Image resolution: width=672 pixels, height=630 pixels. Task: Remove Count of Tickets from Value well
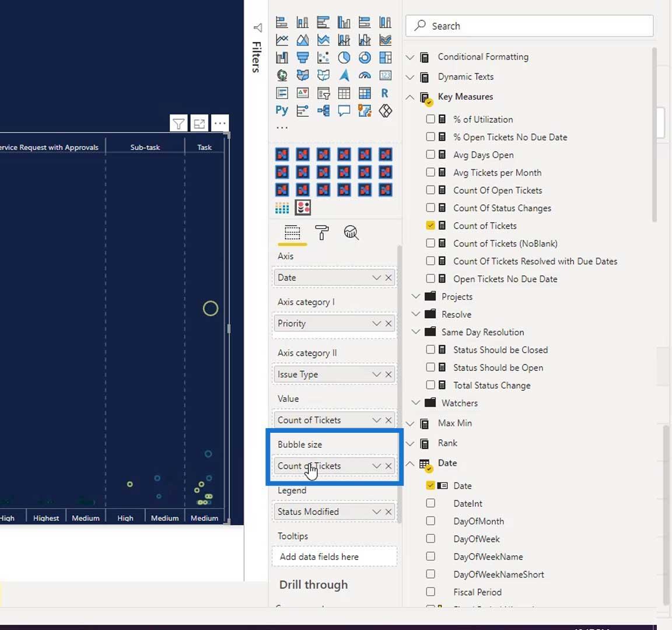[x=388, y=420]
